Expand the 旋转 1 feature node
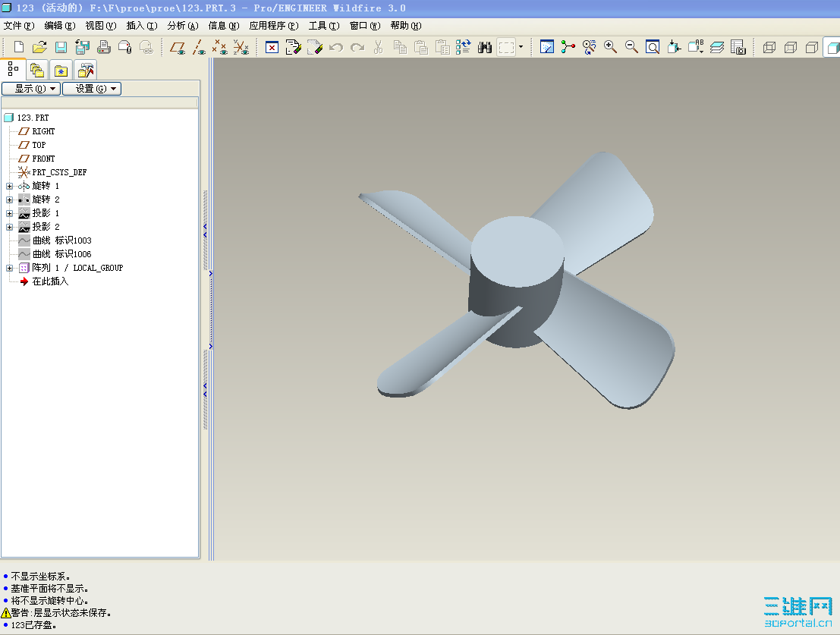 [x=9, y=187]
